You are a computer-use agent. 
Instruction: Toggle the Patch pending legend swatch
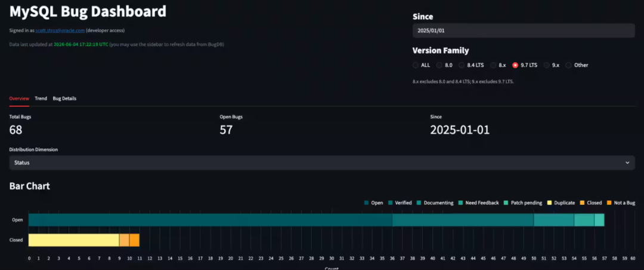506,203
